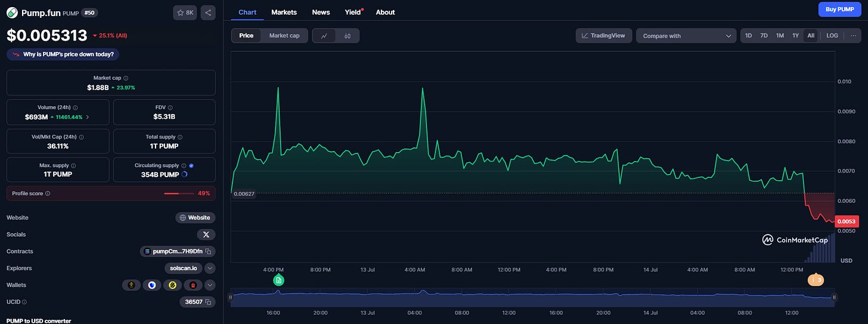Screen dimensions: 868x324
Task: Open the three-dots more options button
Action: (854, 36)
